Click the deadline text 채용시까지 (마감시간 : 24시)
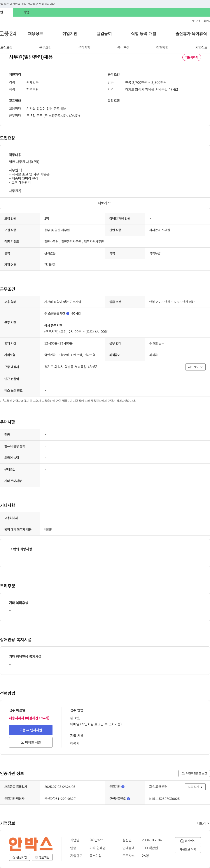This screenshot has height=868, width=210. coord(29,718)
